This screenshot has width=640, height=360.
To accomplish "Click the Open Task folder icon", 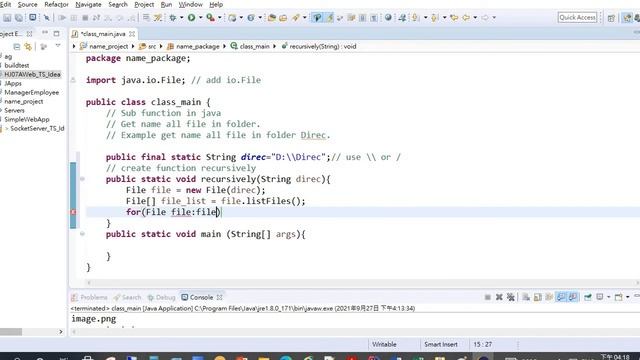I will coord(283,18).
